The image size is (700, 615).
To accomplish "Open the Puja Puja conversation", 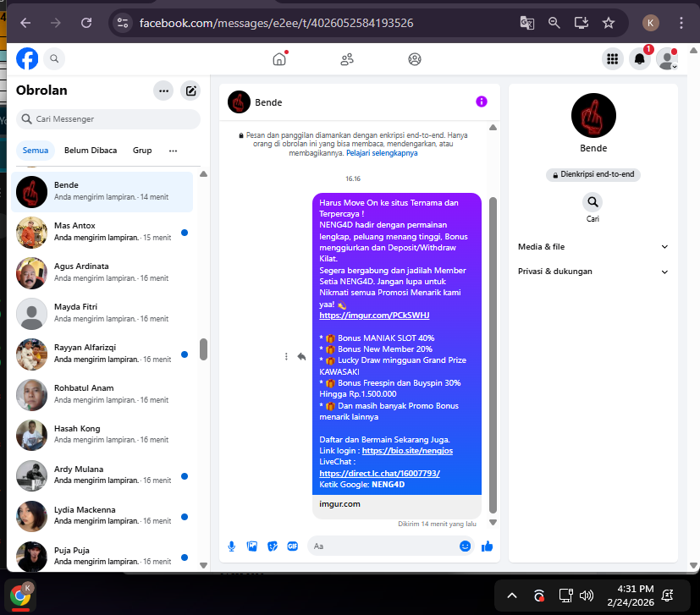I will (102, 556).
